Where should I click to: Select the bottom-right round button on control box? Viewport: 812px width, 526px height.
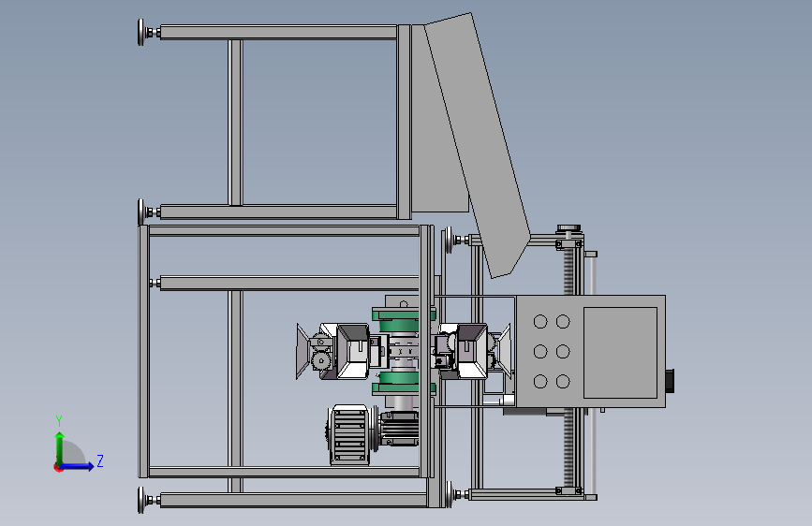(x=563, y=382)
